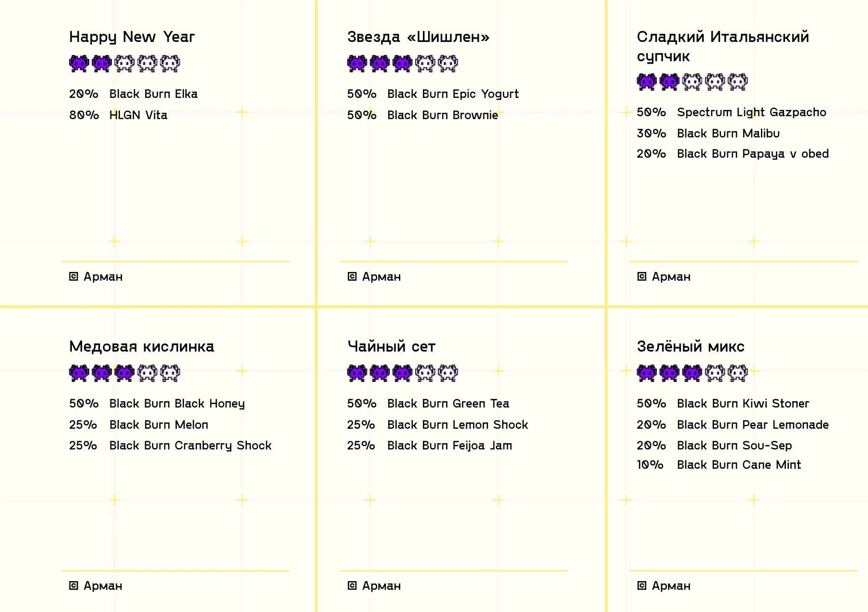Open the Happy New Year mix title
Image resolution: width=868 pixels, height=612 pixels.
(x=132, y=37)
